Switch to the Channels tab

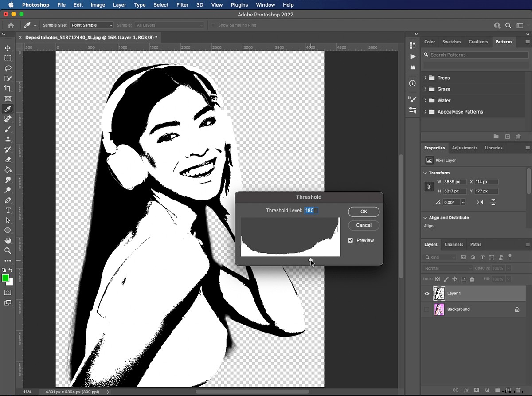(x=454, y=244)
